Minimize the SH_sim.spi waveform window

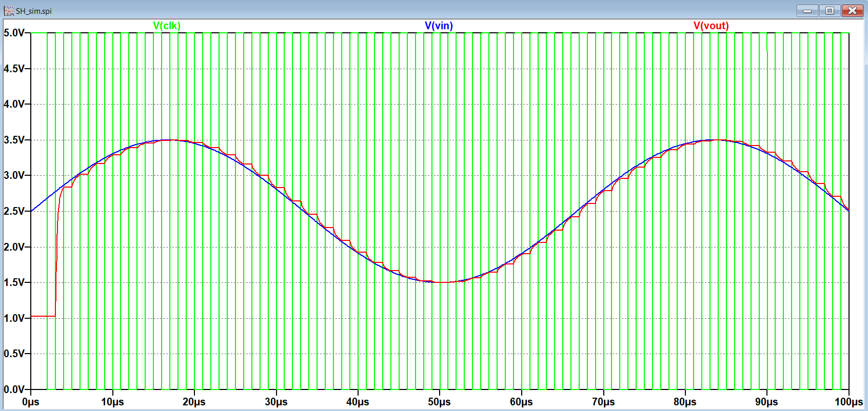click(x=807, y=11)
